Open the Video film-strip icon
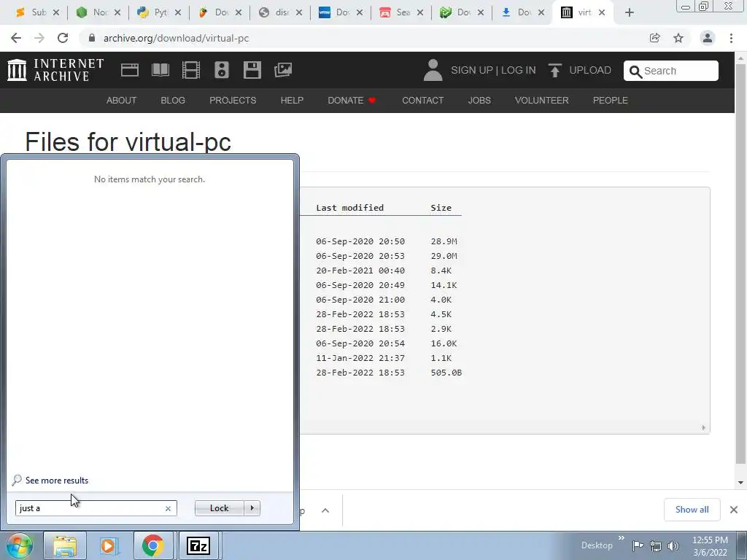The height and width of the screenshot is (560, 747). [x=191, y=70]
